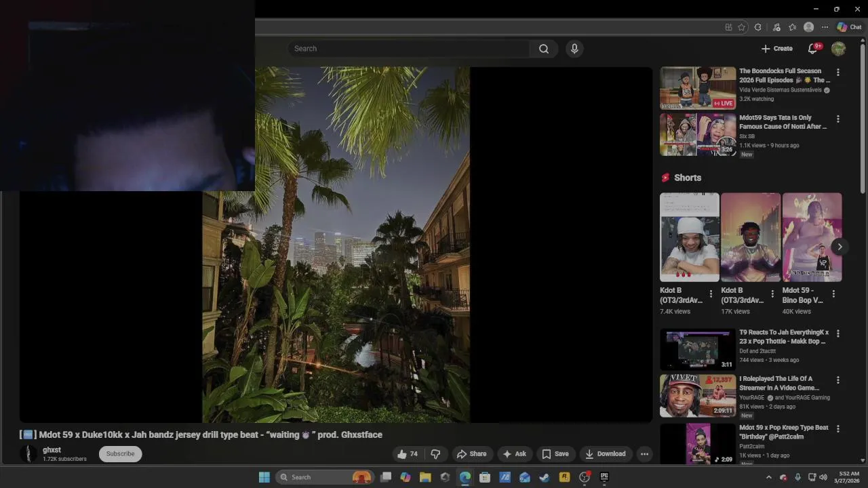This screenshot has height=488, width=868.
Task: Click the YouTube search input field
Action: click(409, 49)
